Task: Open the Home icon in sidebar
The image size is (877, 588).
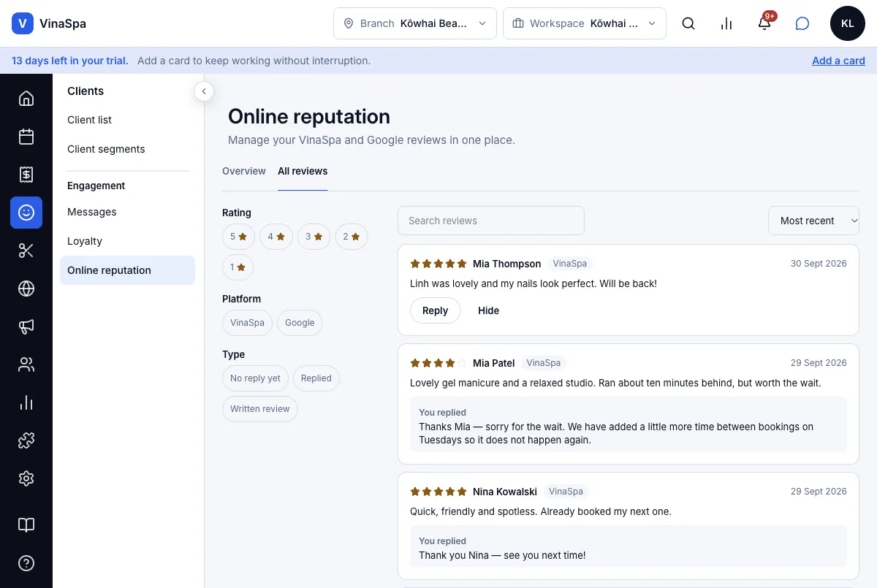Action: [x=26, y=99]
